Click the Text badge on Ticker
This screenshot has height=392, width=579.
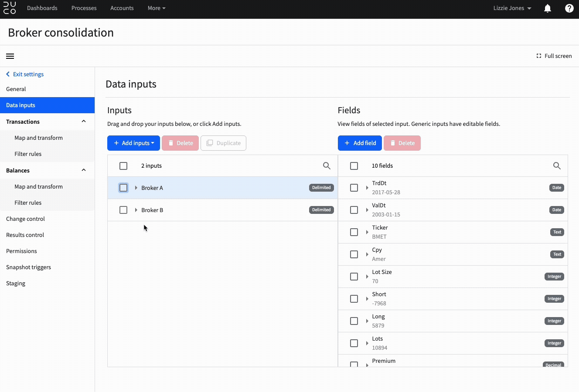point(557,232)
